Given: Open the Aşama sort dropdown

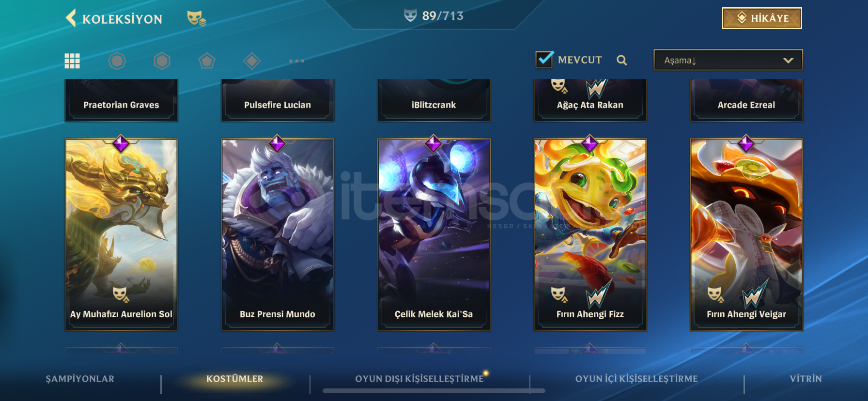Looking at the screenshot, I should pos(728,60).
